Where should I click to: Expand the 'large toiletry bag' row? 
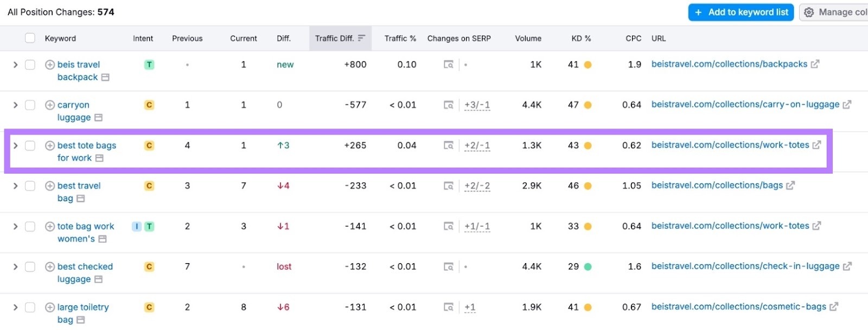(15, 308)
